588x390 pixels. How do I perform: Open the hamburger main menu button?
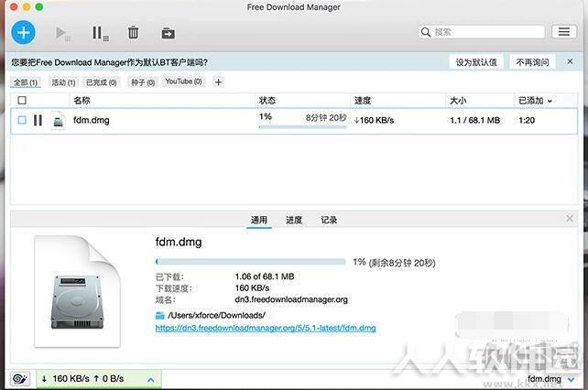pyautogui.click(x=564, y=32)
